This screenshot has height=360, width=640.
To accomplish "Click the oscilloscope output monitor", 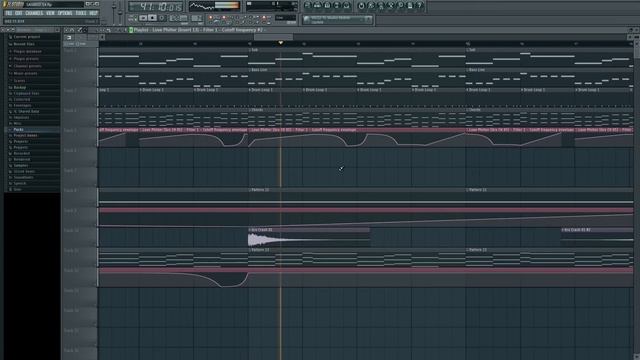I will tap(214, 6).
